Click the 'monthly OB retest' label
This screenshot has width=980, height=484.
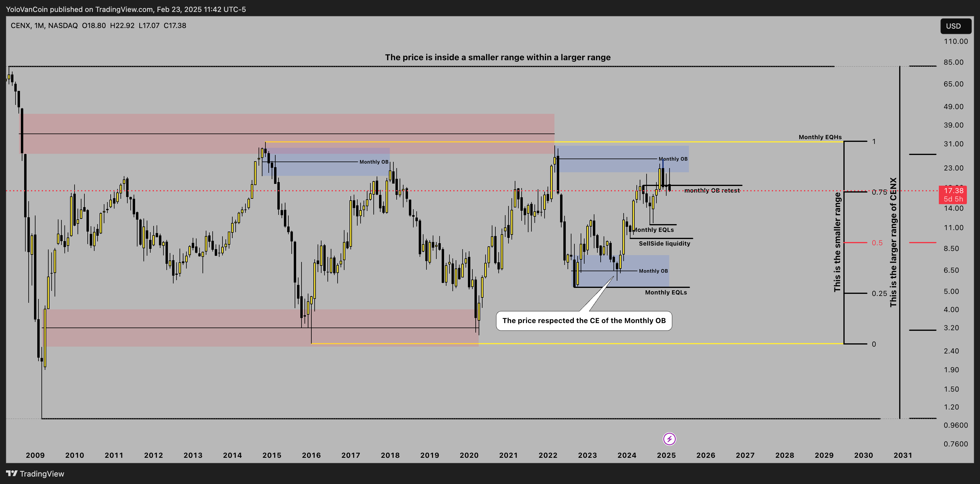(x=712, y=190)
